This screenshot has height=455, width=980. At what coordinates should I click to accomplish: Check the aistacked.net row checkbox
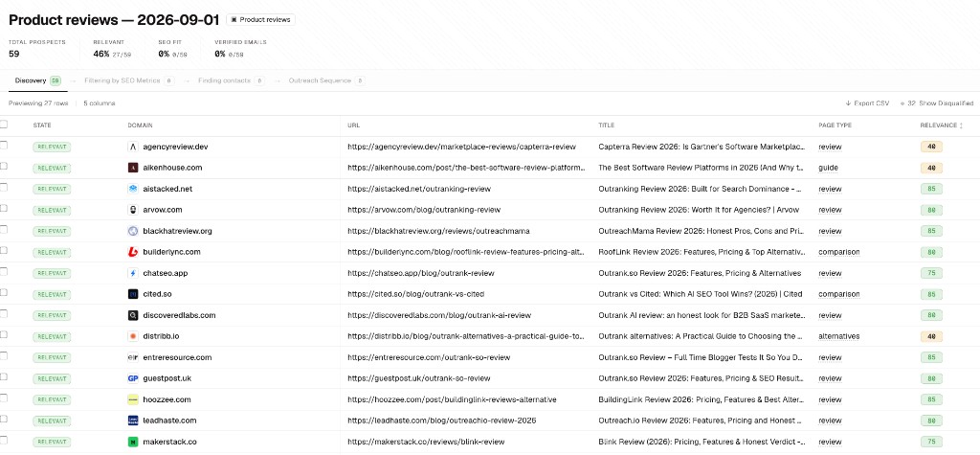coord(4,187)
